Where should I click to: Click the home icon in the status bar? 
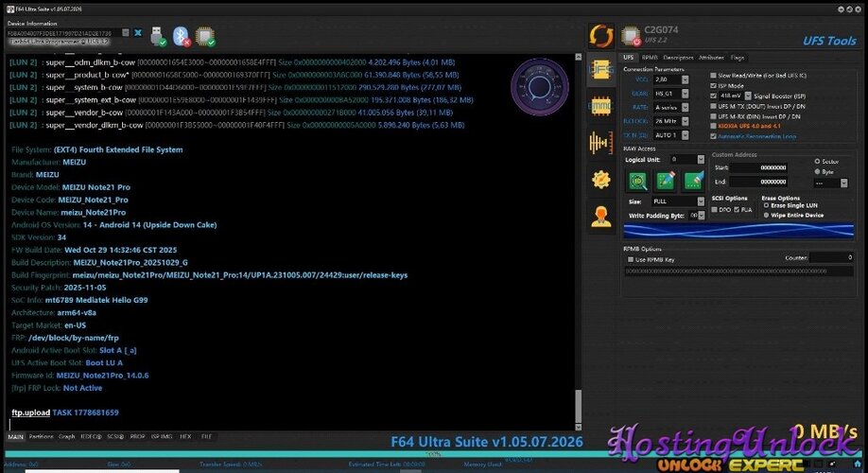point(858,464)
